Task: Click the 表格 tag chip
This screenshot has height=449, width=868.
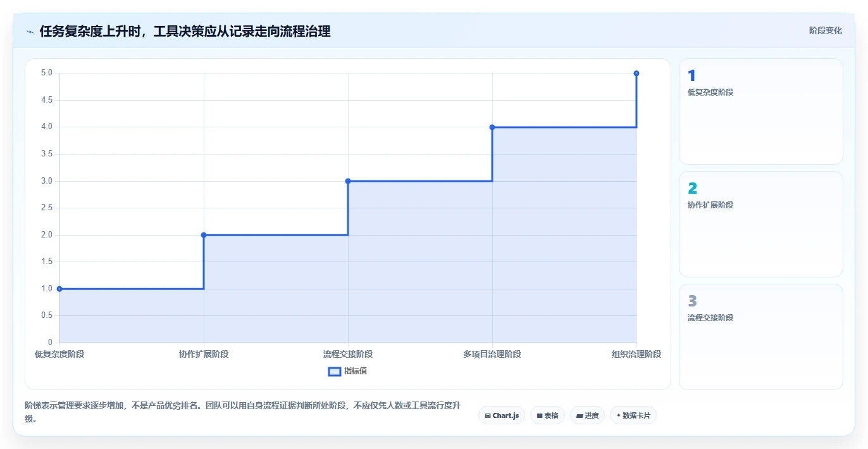Action: (547, 415)
